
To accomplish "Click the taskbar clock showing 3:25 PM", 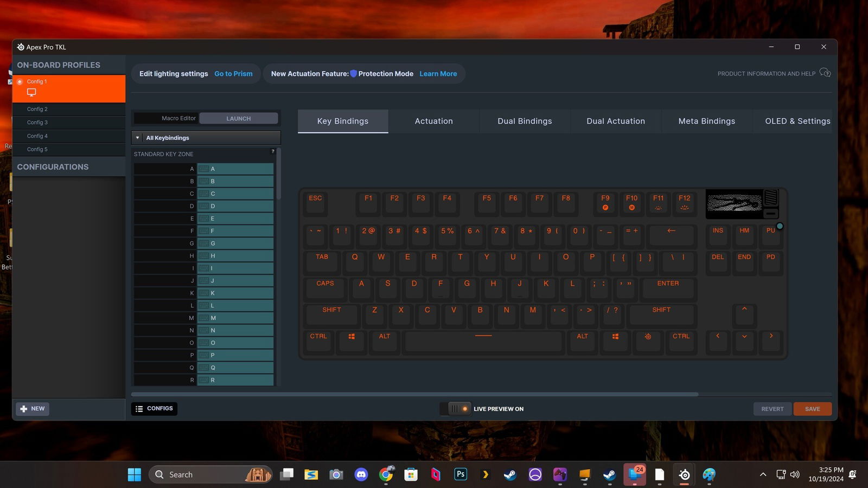I will click(x=826, y=474).
